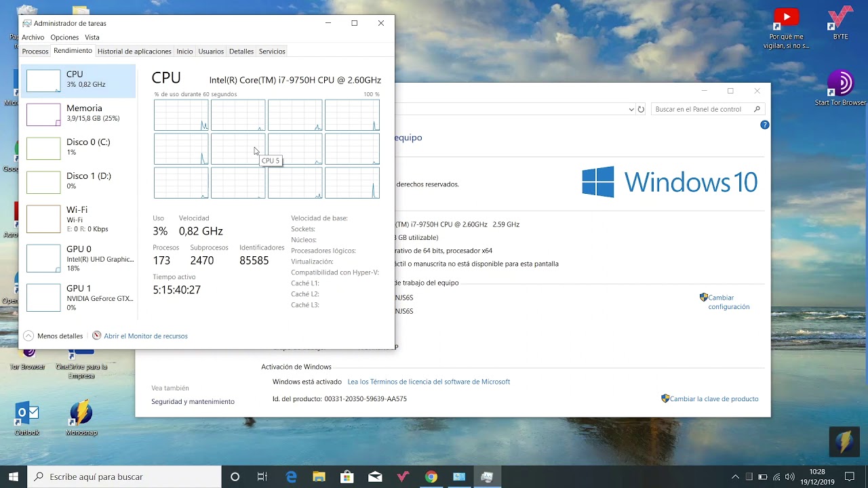
Task: Click the Monosnap lightning icon bottom right
Action: [x=844, y=442]
